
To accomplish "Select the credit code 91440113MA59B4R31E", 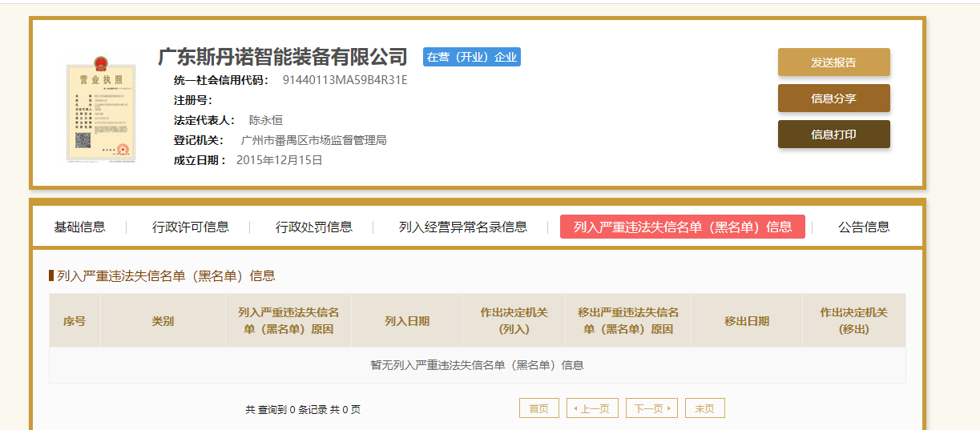I will (345, 80).
